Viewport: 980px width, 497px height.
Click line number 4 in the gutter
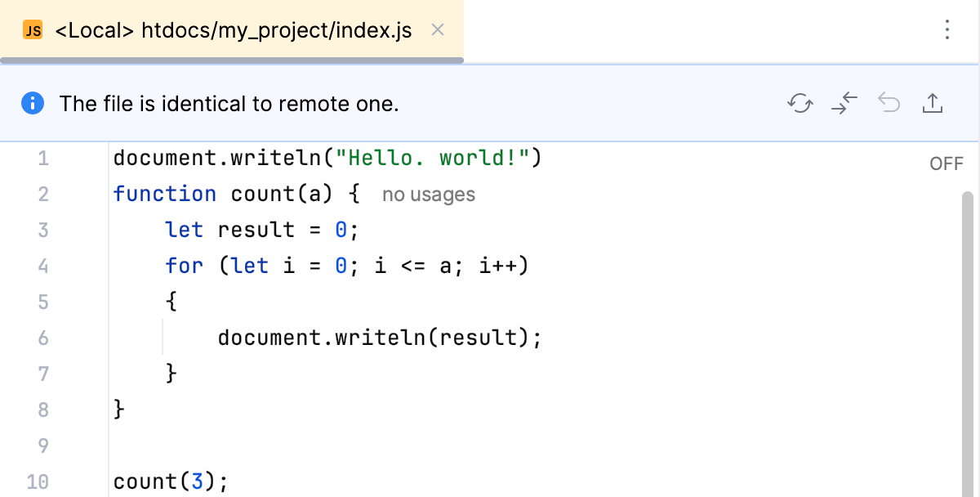pos(43,266)
